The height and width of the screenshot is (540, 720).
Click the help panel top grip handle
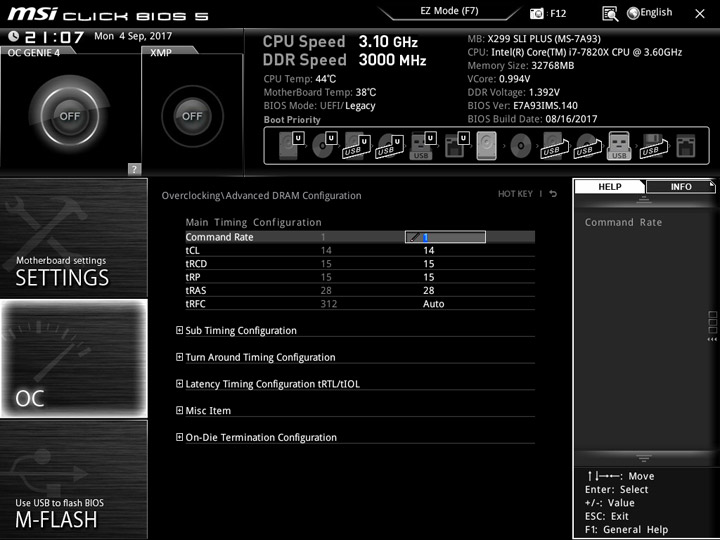coord(644,199)
